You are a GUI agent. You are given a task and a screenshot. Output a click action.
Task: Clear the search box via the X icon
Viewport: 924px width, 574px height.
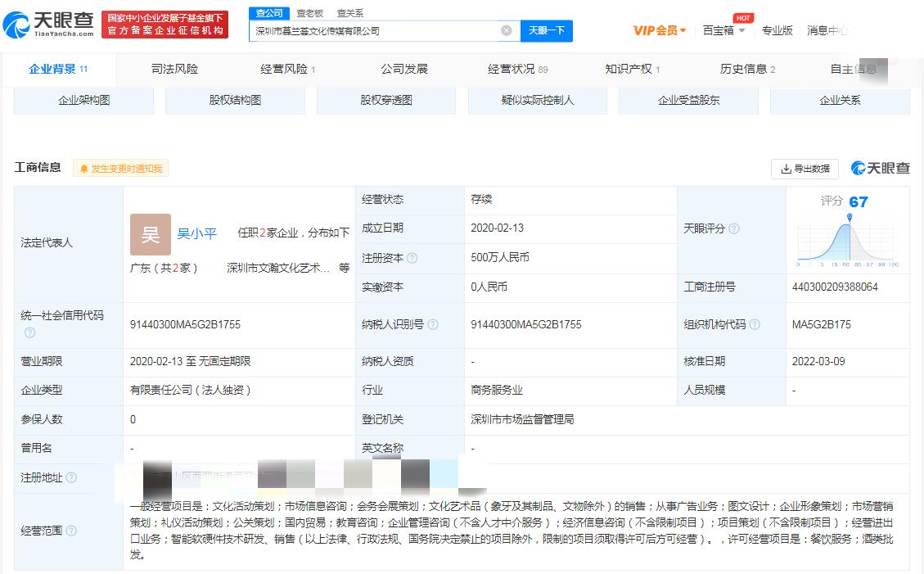[507, 29]
